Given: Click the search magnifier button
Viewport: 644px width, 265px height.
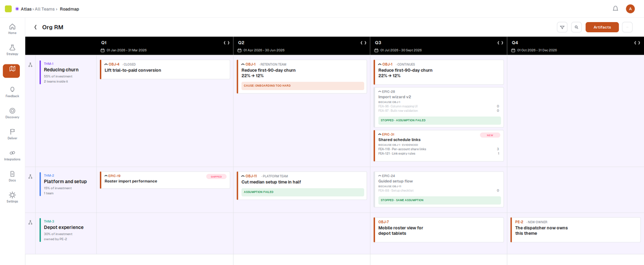Looking at the screenshot, I should 576,27.
